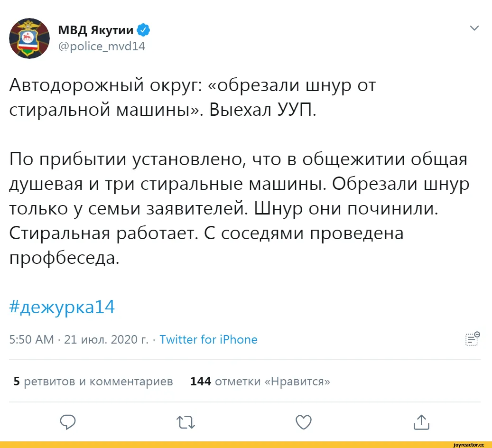This screenshot has width=492, height=448.
Task: Click the reply speech bubble icon
Action: click(68, 422)
